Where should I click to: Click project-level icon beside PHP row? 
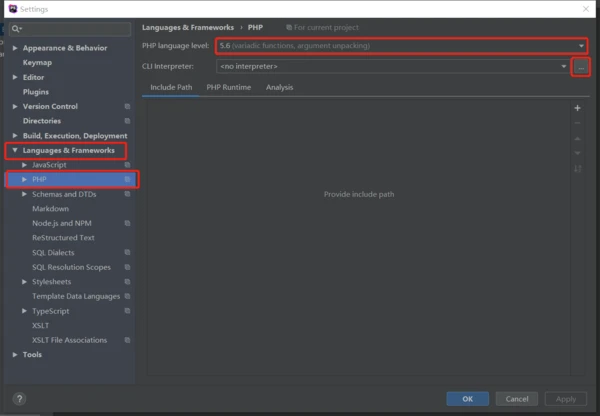127,179
